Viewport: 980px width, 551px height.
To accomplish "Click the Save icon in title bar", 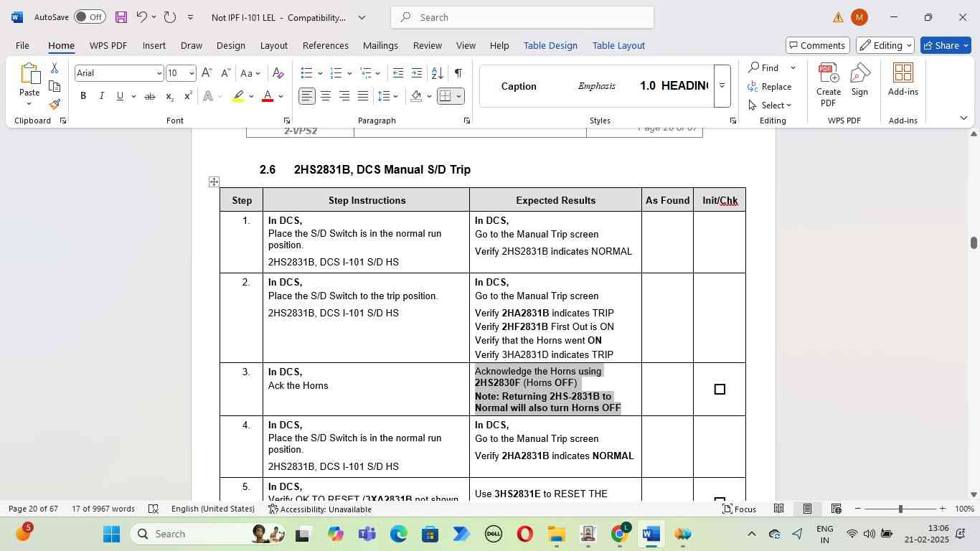I will click(x=121, y=17).
